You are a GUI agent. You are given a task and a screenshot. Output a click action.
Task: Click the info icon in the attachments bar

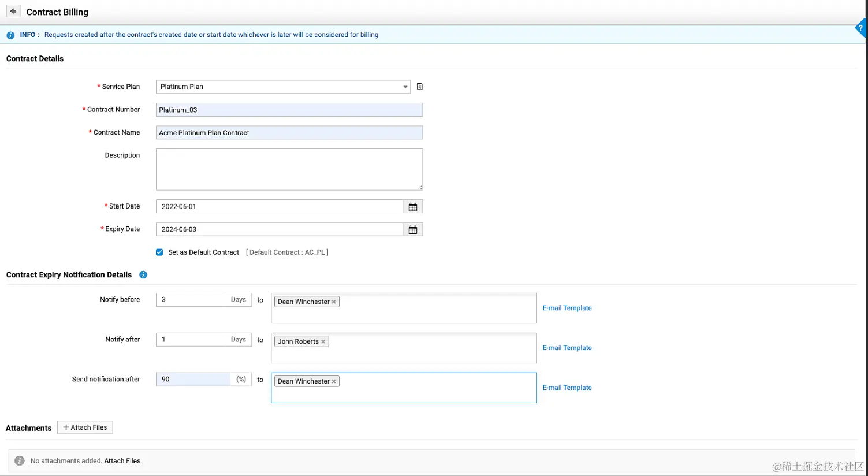[x=19, y=460]
